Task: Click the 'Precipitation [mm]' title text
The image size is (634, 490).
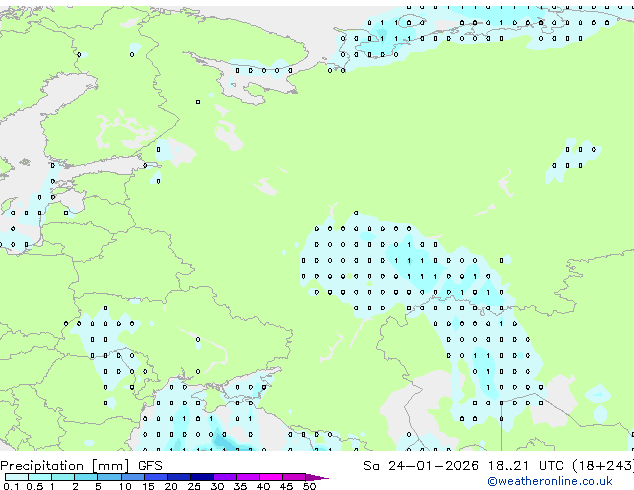Action: tap(65, 466)
